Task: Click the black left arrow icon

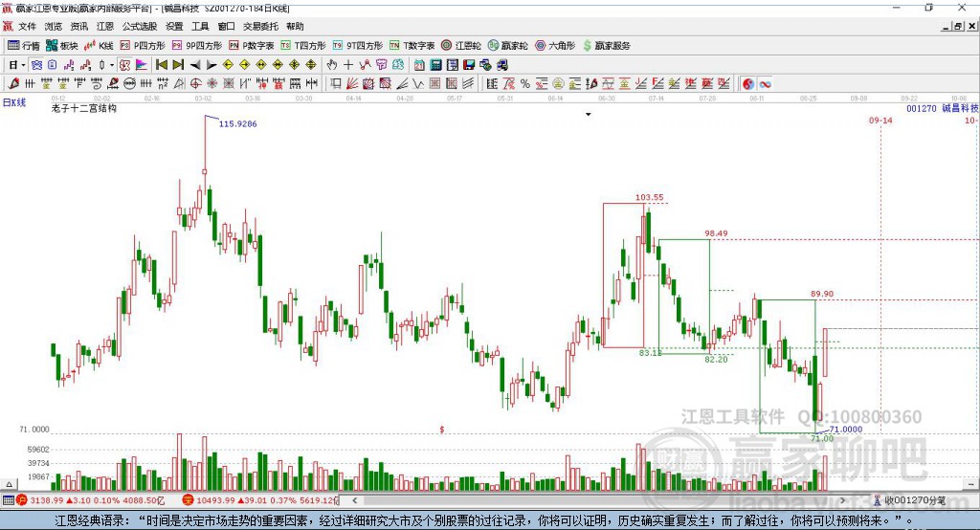Action: coord(195,65)
